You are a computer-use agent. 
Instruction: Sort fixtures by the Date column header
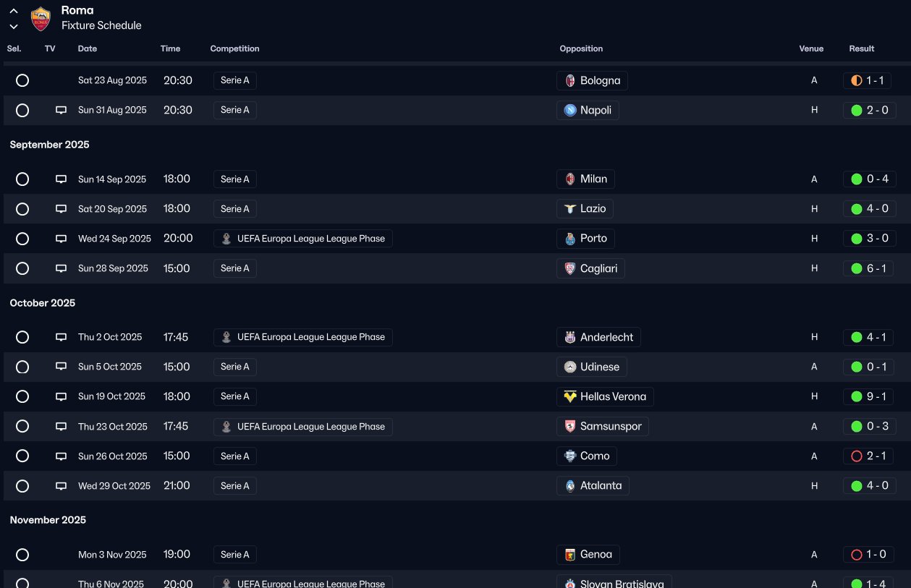[88, 48]
